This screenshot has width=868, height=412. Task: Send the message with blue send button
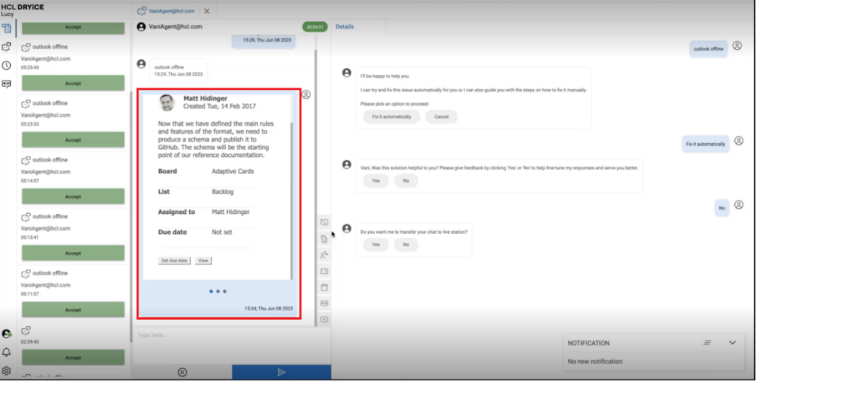click(x=281, y=372)
